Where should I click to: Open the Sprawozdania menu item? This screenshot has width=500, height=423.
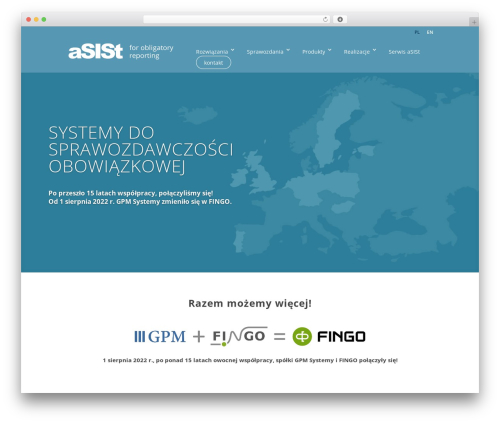tap(265, 52)
